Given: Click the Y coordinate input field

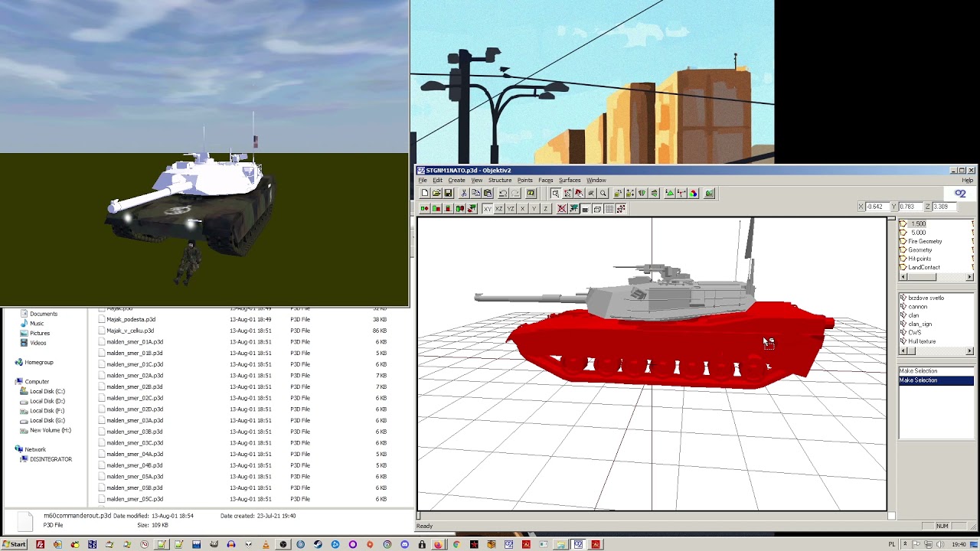Looking at the screenshot, I should (x=910, y=207).
